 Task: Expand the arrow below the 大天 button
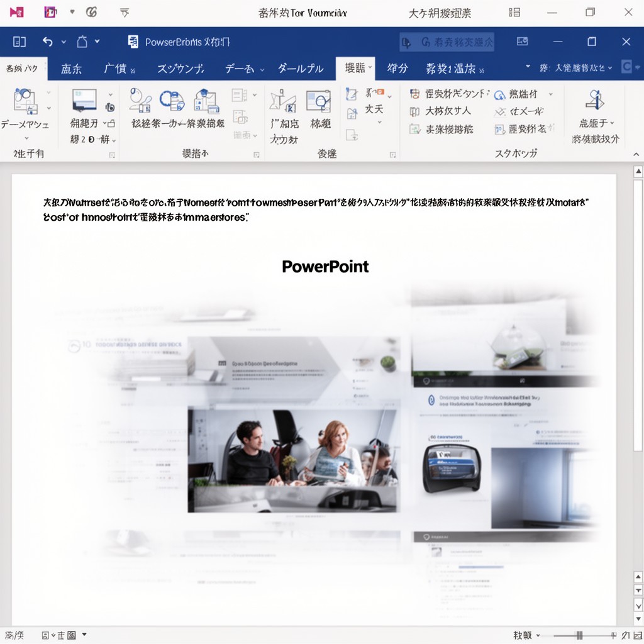[379, 123]
